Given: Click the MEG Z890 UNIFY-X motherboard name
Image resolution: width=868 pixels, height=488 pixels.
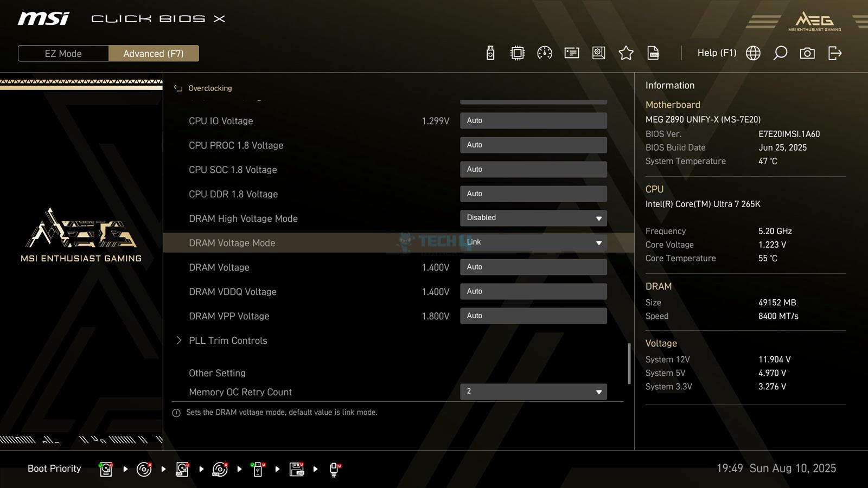Looking at the screenshot, I should 703,119.
